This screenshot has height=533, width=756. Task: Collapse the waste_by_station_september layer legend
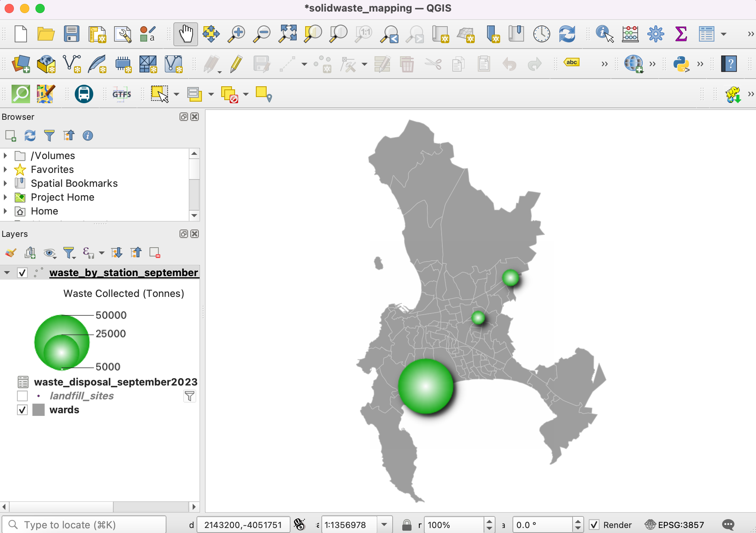(7, 273)
